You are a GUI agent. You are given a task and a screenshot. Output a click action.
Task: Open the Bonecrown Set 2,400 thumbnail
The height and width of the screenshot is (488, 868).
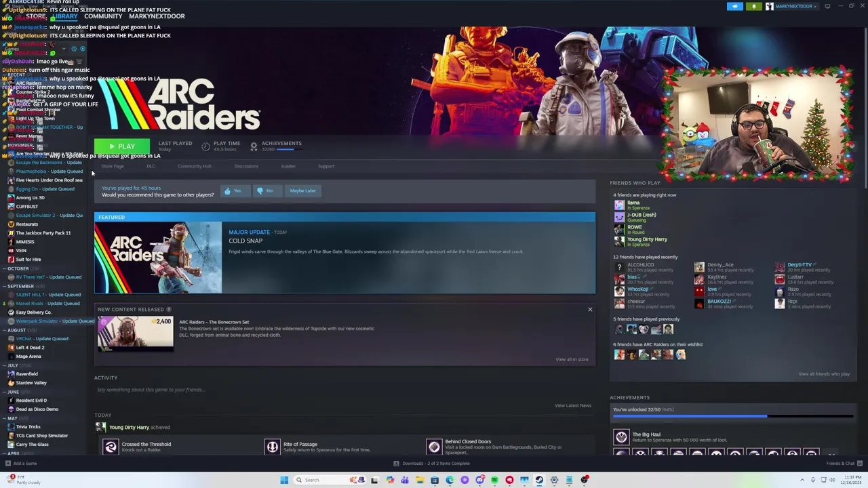pyautogui.click(x=136, y=333)
